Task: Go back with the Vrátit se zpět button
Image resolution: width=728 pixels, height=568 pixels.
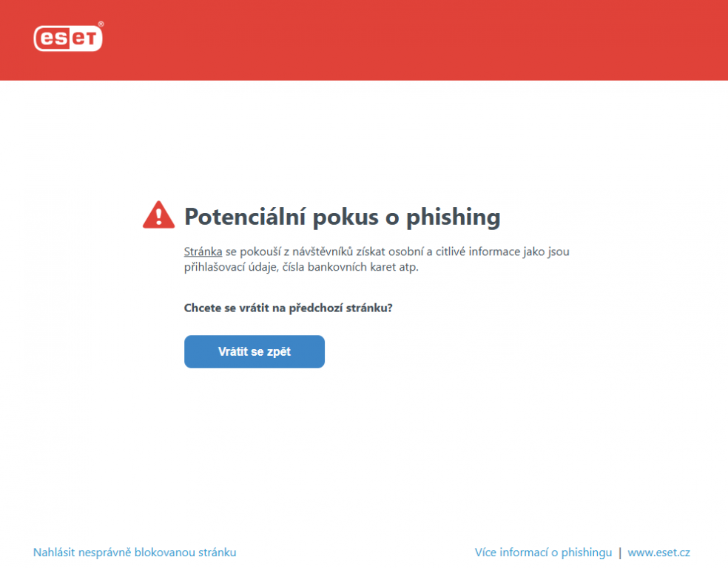Action: click(x=255, y=352)
